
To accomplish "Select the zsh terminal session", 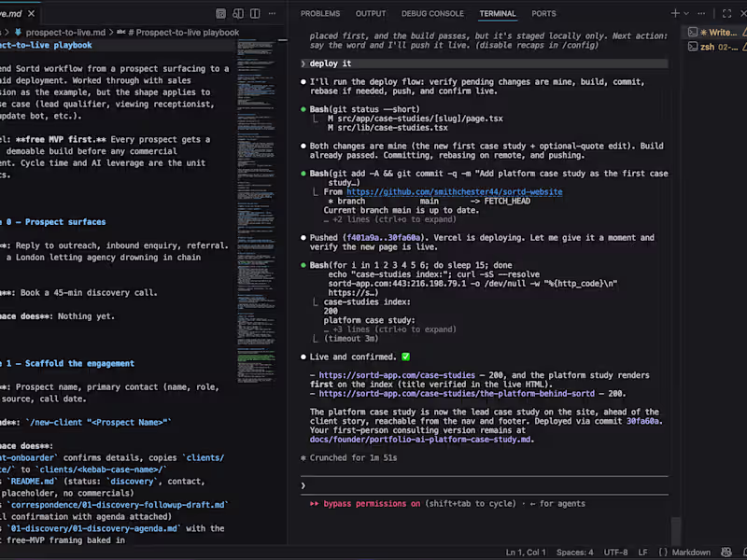I will click(x=718, y=47).
